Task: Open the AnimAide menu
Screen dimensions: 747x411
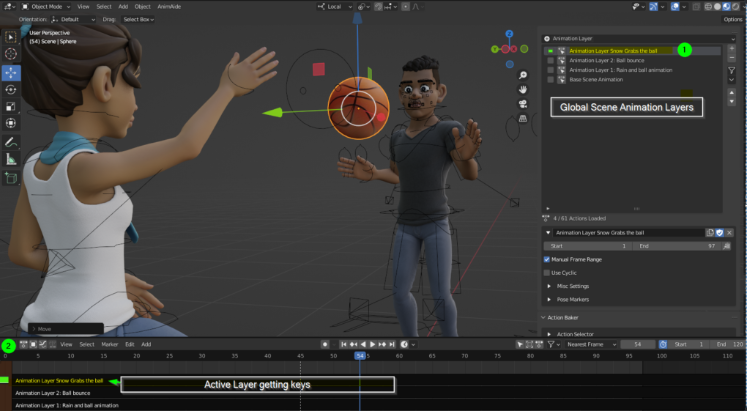Action: coord(171,6)
